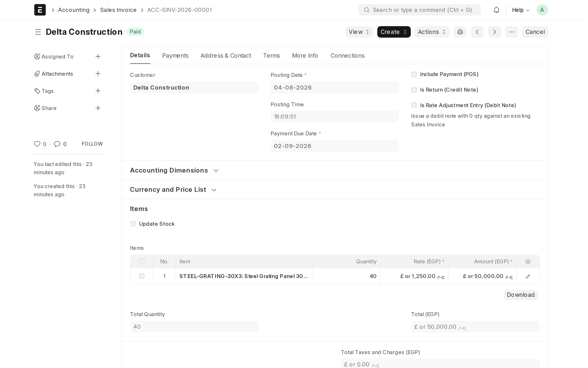Viewport: 588px width, 368px height.
Task: Toggle Is Return (Credit Note) checkbox
Action: click(x=414, y=90)
